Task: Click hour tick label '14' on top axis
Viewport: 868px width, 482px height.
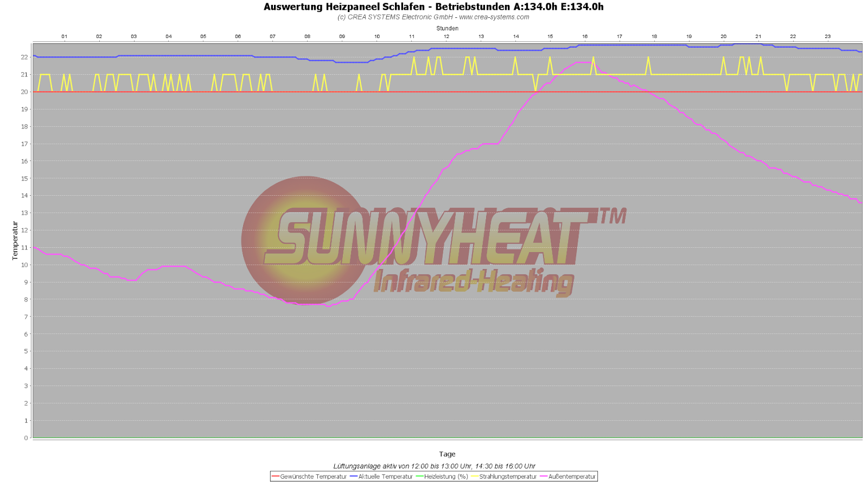Action: pyautogui.click(x=516, y=36)
